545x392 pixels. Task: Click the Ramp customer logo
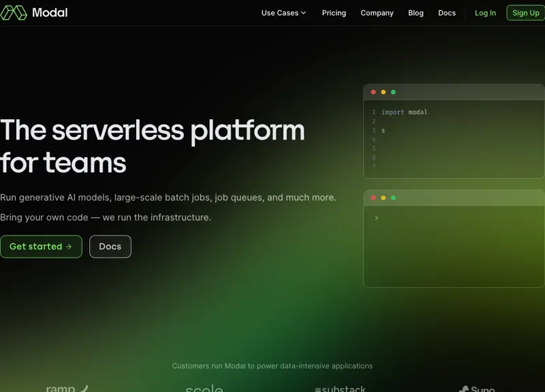pos(67,388)
